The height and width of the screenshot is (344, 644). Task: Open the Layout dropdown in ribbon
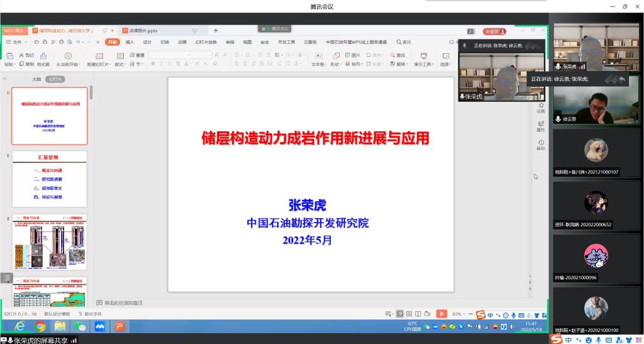[119, 64]
